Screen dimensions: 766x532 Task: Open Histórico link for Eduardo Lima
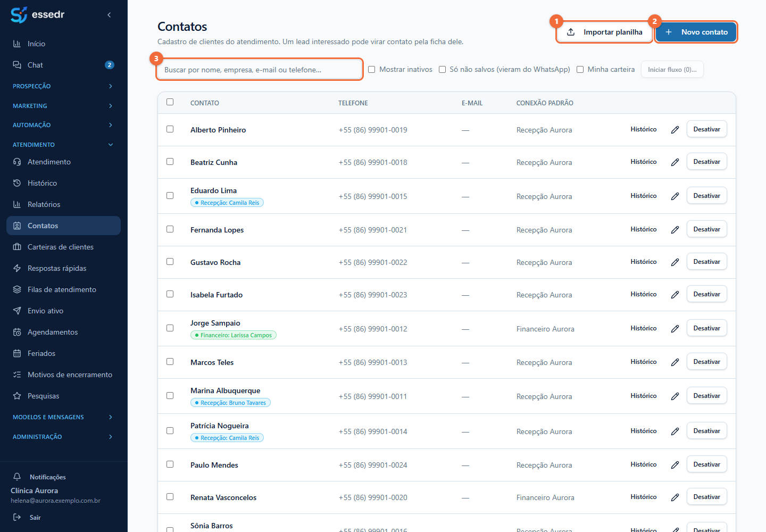[x=644, y=196]
